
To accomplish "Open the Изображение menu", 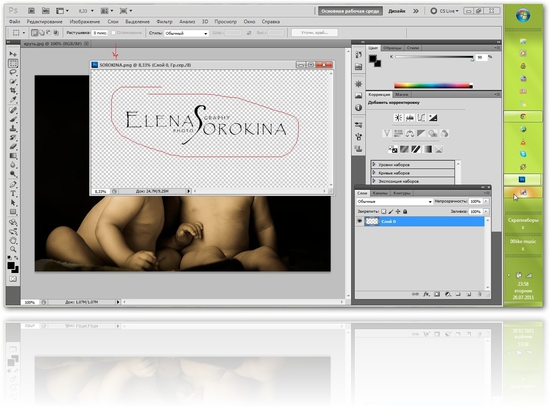I will (x=85, y=22).
